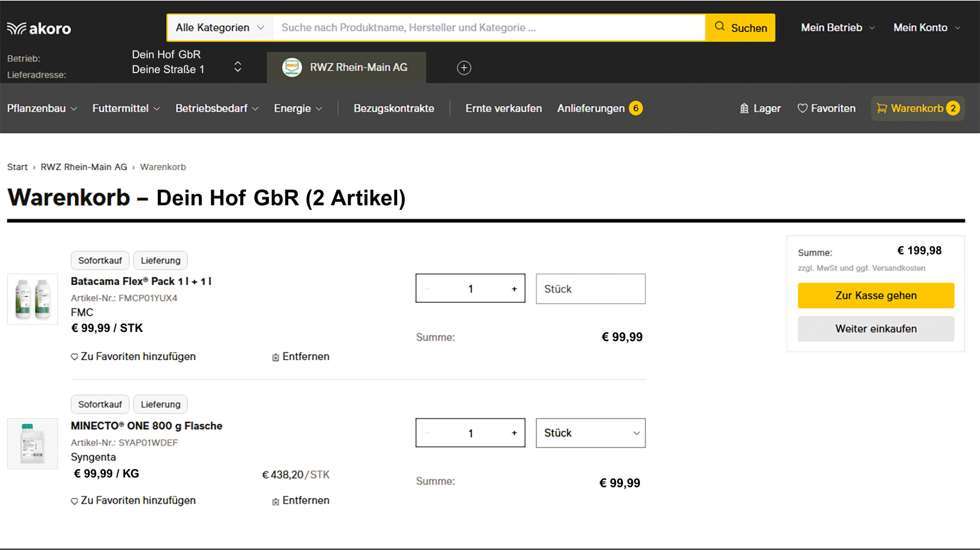Click the Stück unit field for Batacama Flex

591,289
